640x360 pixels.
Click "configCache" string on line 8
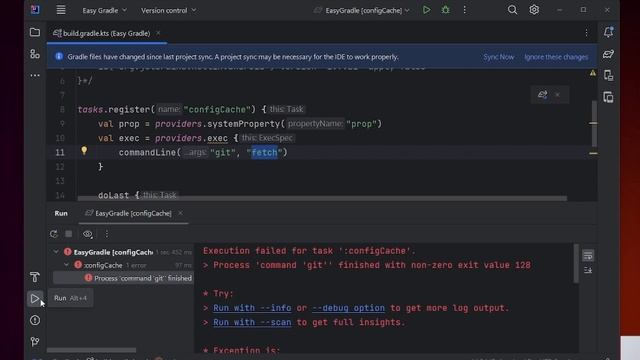pos(217,109)
